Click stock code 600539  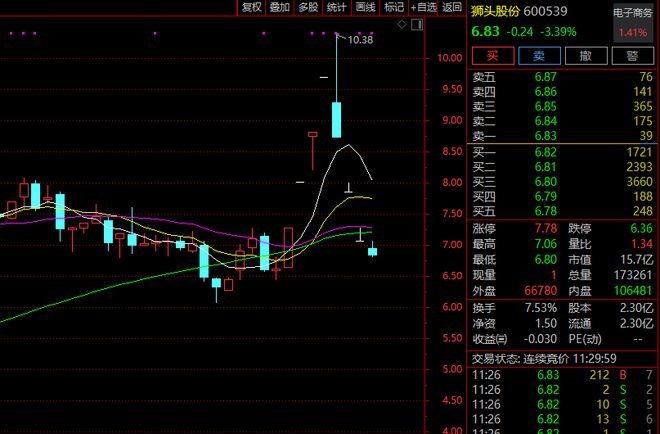[x=546, y=11]
